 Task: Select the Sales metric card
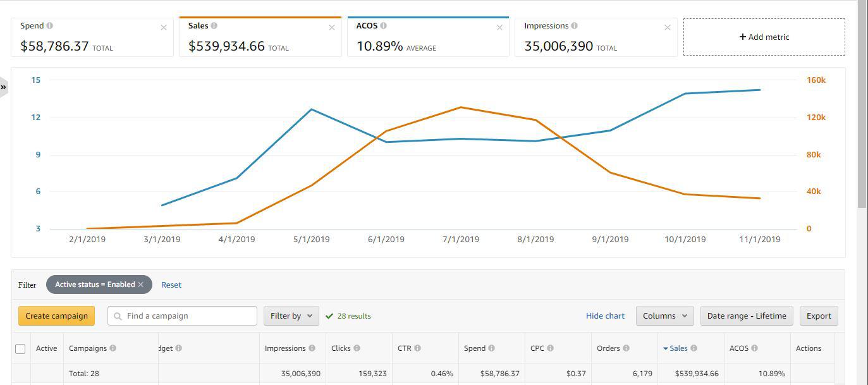(260, 38)
